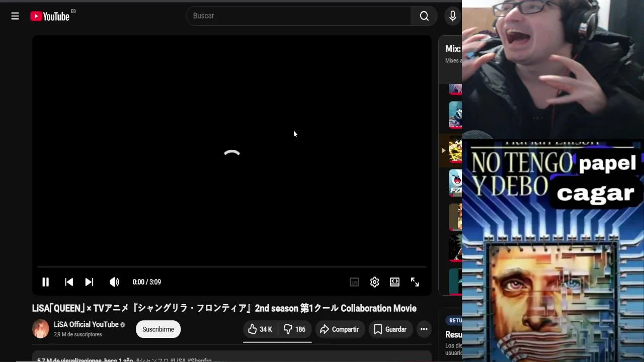Viewport: 644px width, 362px height.
Task: Click Guardar to save the video
Action: [390, 329]
